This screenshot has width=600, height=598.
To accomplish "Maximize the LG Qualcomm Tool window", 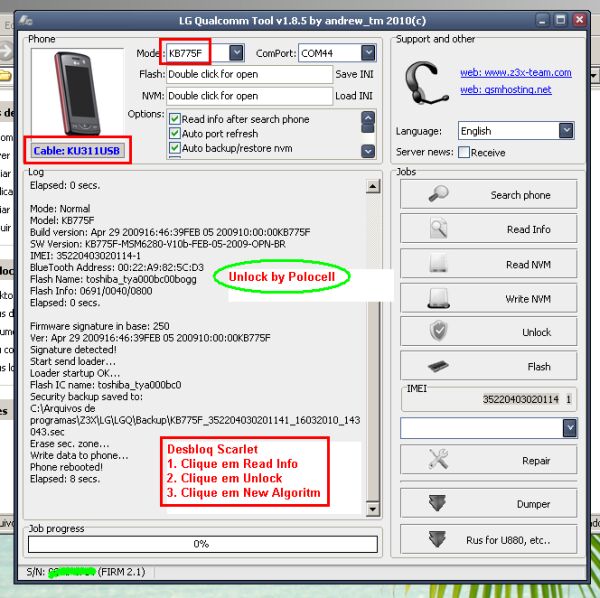I will [561, 20].
